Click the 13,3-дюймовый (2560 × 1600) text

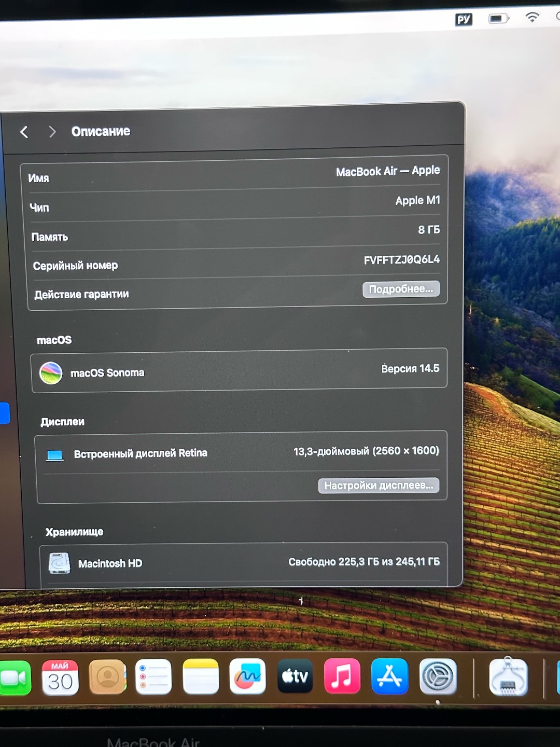coord(366,451)
